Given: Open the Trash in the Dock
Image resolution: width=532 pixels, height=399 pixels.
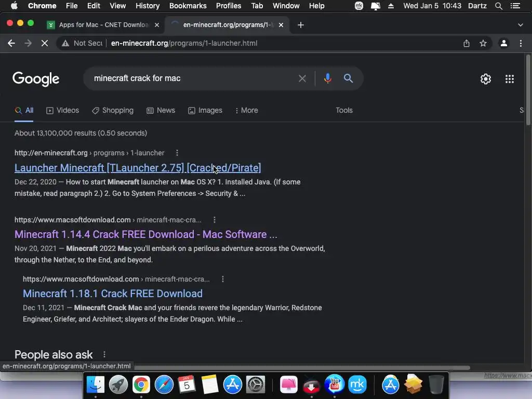Looking at the screenshot, I should (x=436, y=385).
